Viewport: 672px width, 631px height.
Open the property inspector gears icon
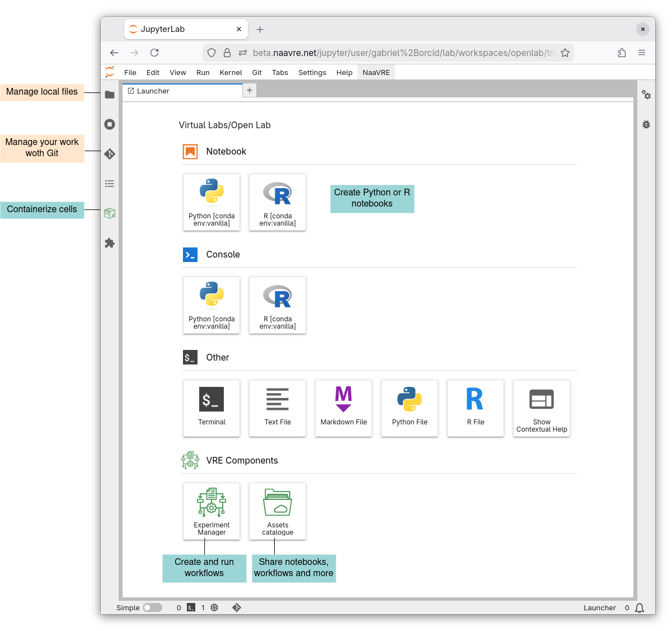(646, 95)
